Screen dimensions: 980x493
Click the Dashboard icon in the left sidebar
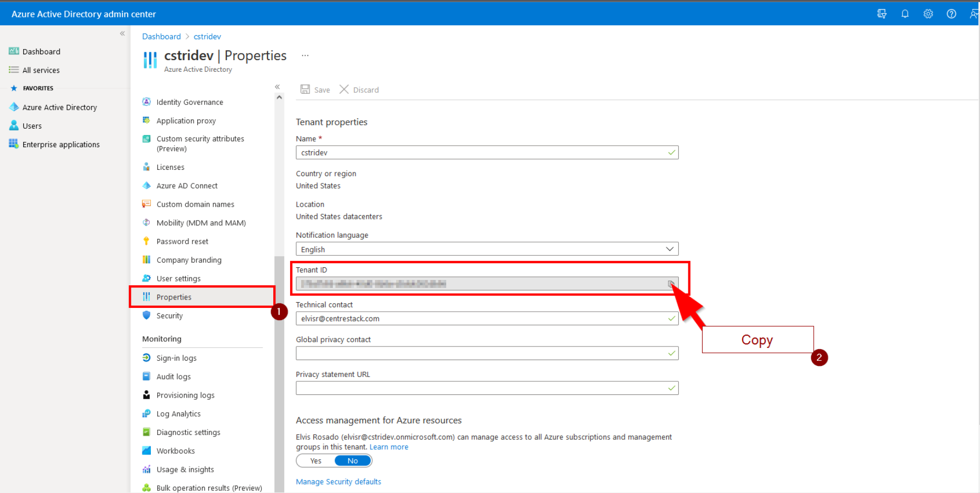click(14, 51)
